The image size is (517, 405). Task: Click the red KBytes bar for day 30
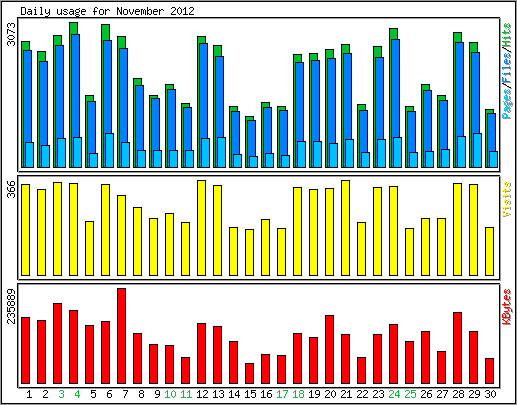490,371
